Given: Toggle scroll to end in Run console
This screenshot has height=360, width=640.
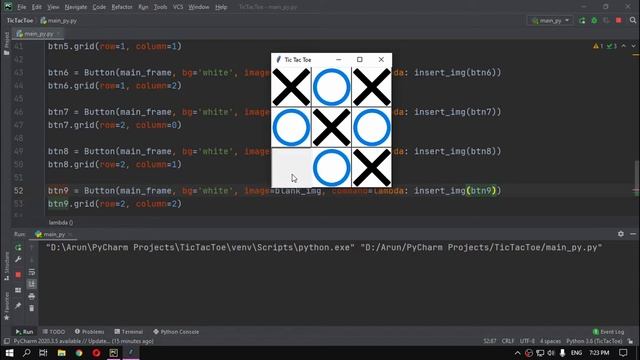Looking at the screenshot, I should click(x=32, y=284).
